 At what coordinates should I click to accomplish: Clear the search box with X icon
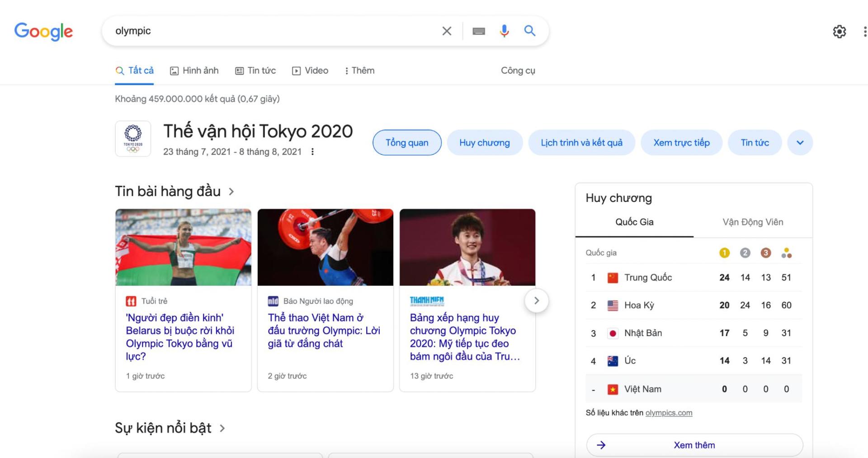pyautogui.click(x=447, y=31)
